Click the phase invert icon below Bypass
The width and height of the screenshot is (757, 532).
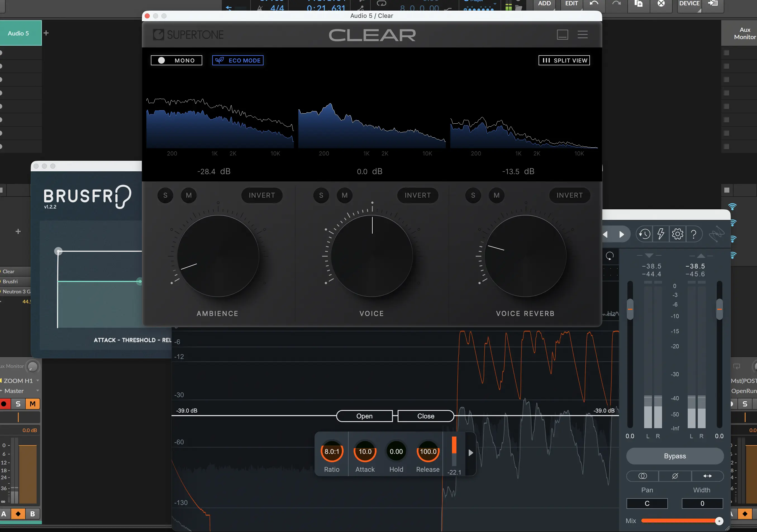[675, 476]
